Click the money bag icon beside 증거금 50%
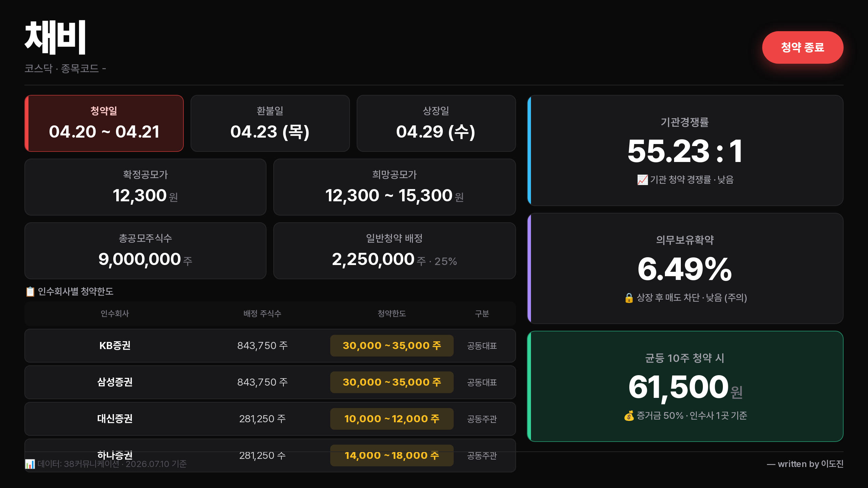 [629, 415]
